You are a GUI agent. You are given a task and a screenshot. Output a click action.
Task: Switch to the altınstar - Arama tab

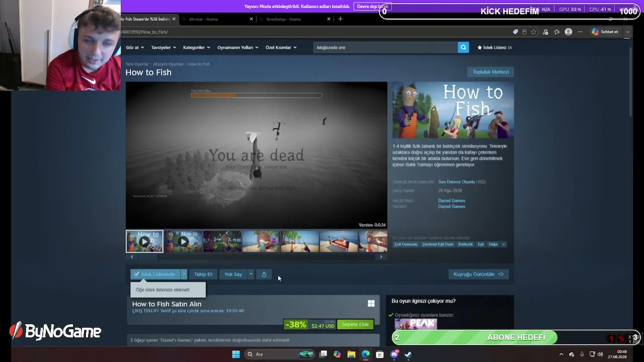216,19
